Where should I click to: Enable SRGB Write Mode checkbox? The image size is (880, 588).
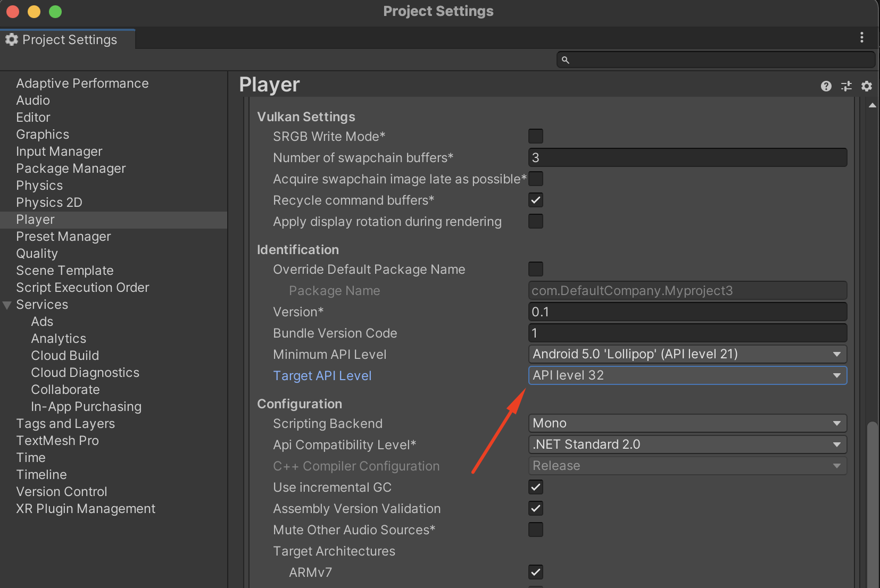pos(535,136)
